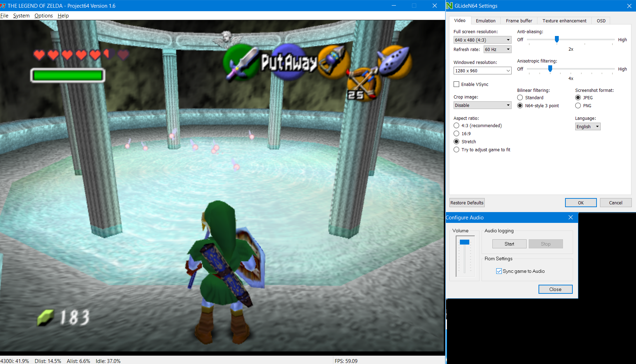636x364 pixels.
Task: Click the blue Put Away A-button
Action: [289, 62]
